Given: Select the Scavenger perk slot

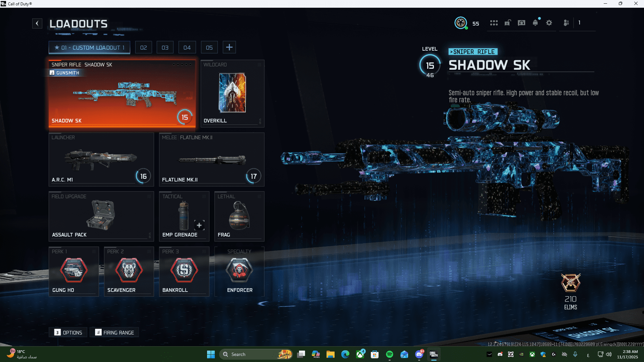Looking at the screenshot, I should coord(129,271).
